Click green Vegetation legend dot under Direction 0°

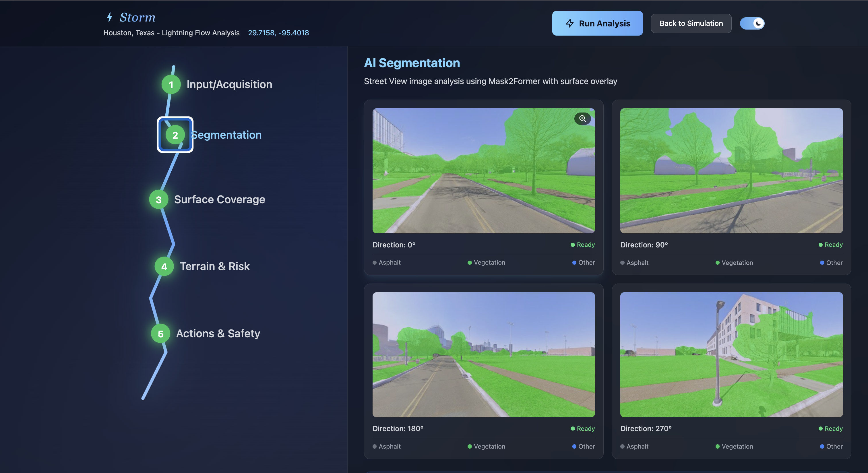pyautogui.click(x=469, y=262)
